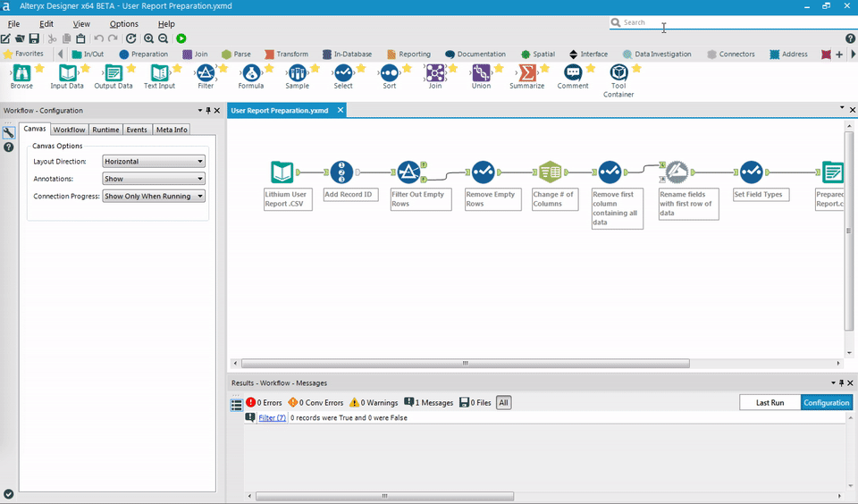
Task: Select the Browse tool in Favorites palette
Action: pyautogui.click(x=21, y=77)
